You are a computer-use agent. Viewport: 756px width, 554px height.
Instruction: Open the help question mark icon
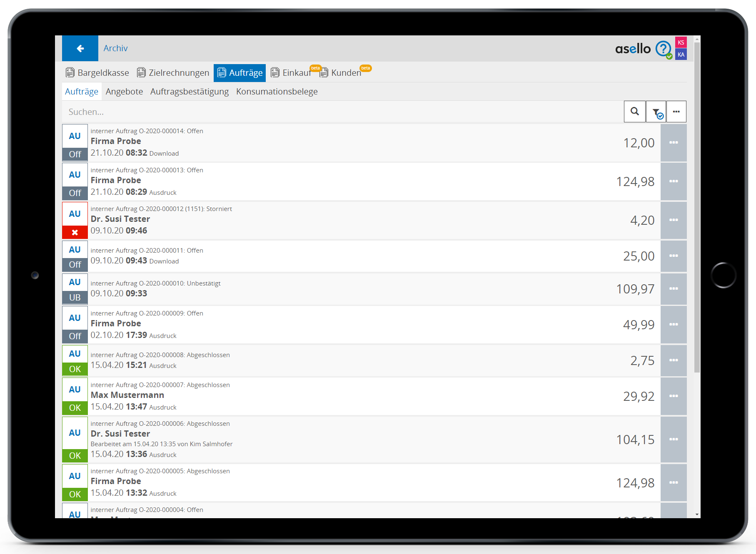663,49
